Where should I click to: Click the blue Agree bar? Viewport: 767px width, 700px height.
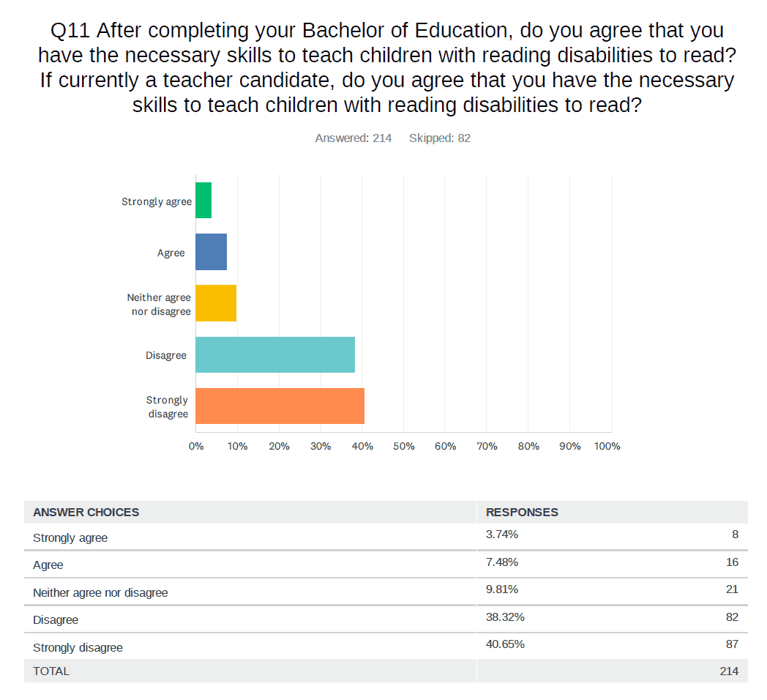(x=211, y=252)
